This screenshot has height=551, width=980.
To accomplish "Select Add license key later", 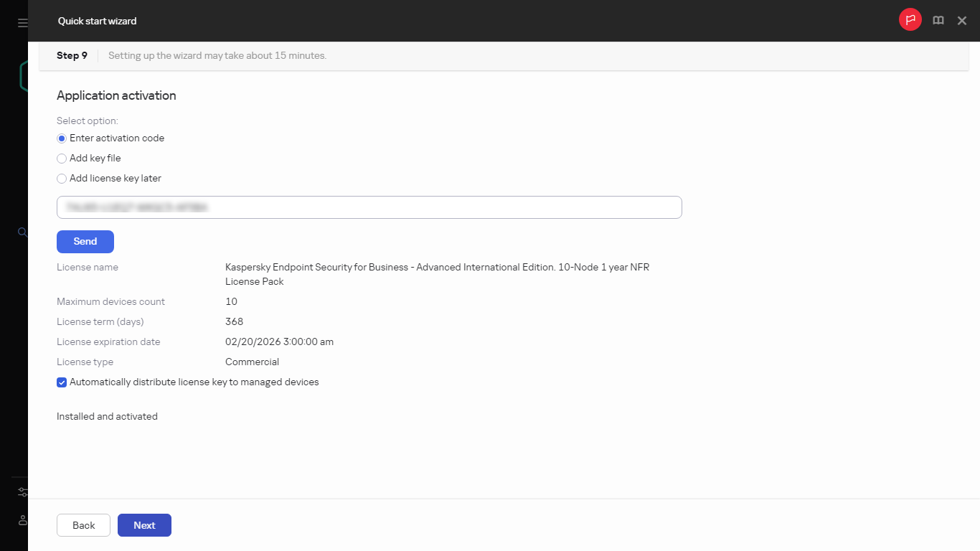I will coord(62,178).
